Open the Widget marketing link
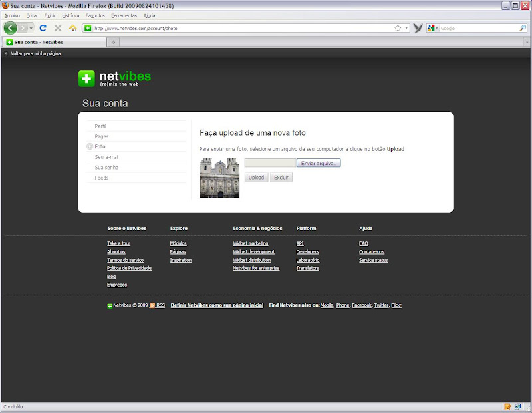 pos(251,243)
